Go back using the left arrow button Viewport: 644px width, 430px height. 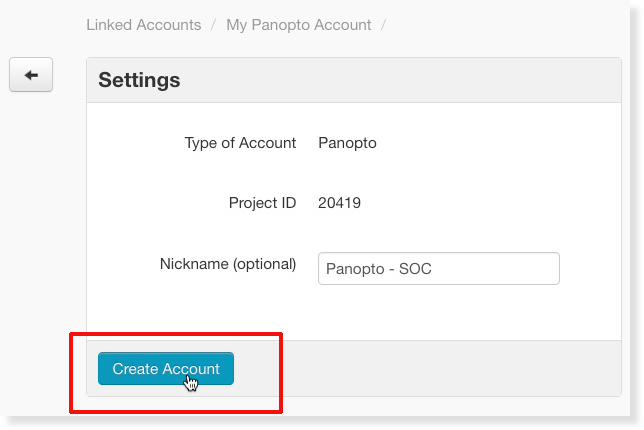click(x=31, y=75)
